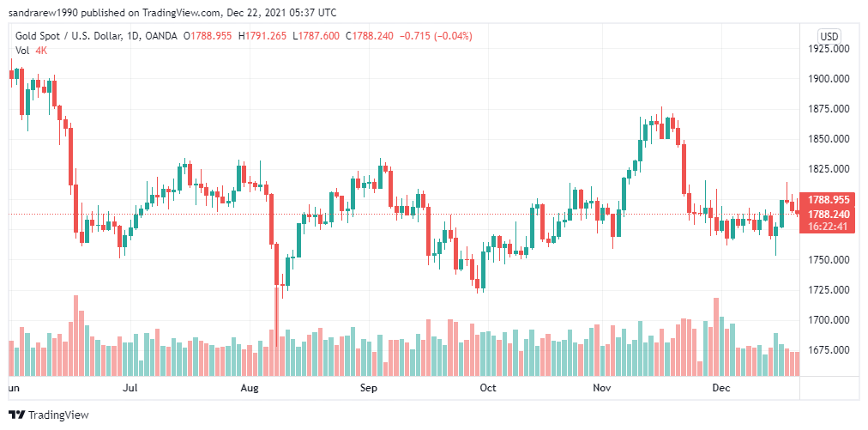Click the Nov label on time axis

[602, 388]
